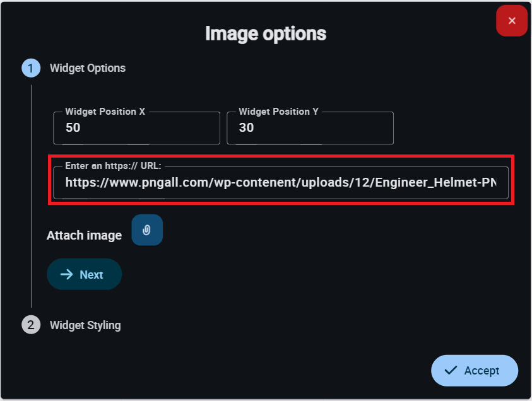The height and width of the screenshot is (401, 532).
Task: Select the Widget Options step header
Action: click(88, 68)
